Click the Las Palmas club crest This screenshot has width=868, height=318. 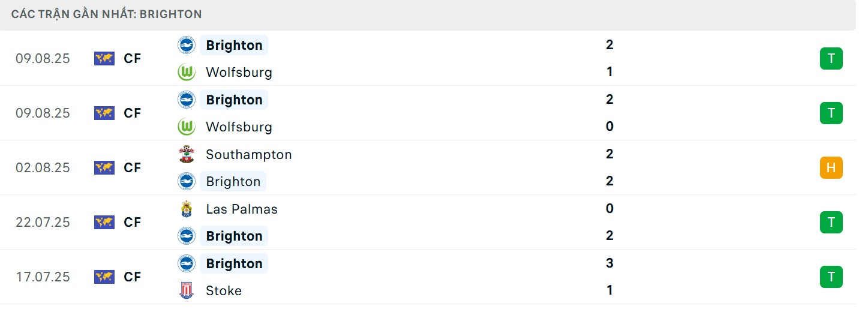(x=187, y=209)
